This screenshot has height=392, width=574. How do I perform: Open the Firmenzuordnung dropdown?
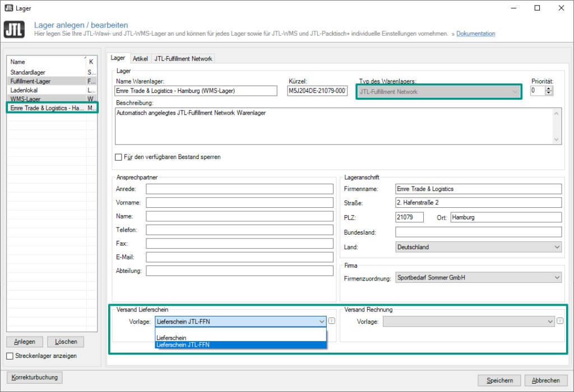tap(558, 277)
